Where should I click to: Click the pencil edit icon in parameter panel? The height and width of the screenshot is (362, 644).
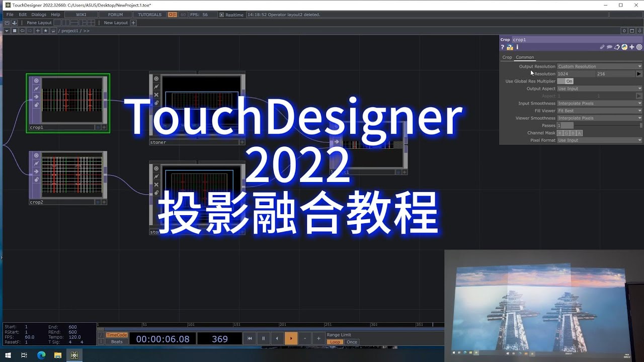[x=602, y=47]
